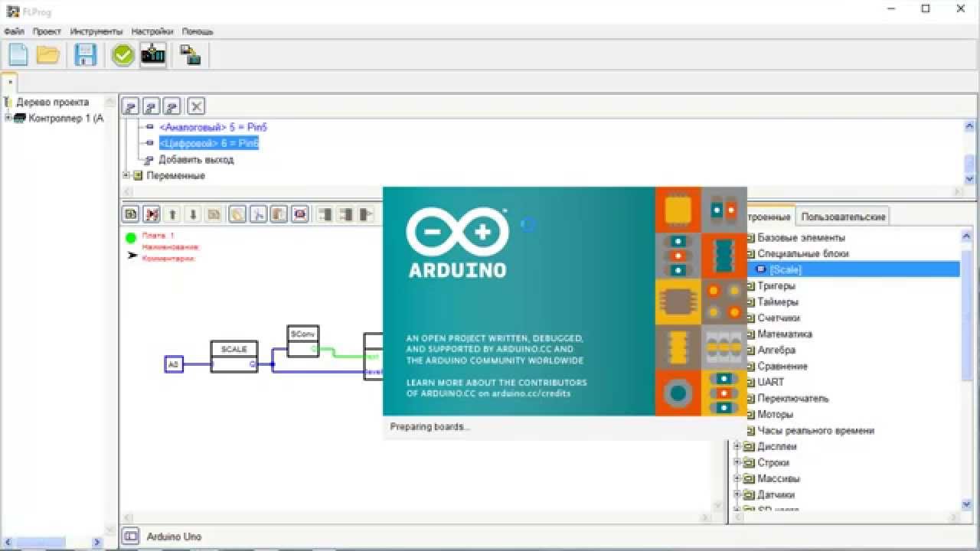Click the red delete board icon in editor toolbar
The width and height of the screenshot is (980, 551).
click(x=152, y=214)
